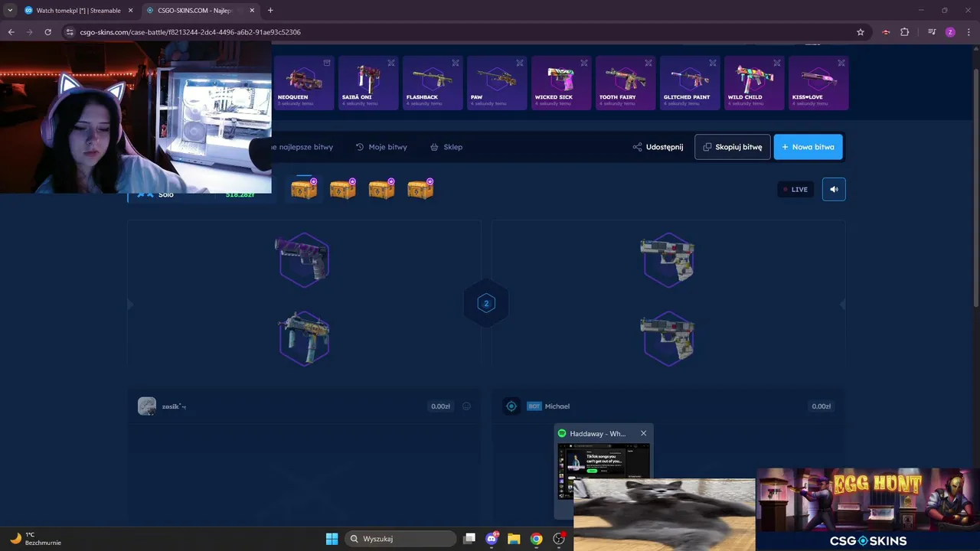Click the info icon next to zosik's 0.00zł
Image resolution: width=980 pixels, height=551 pixels.
pyautogui.click(x=466, y=406)
